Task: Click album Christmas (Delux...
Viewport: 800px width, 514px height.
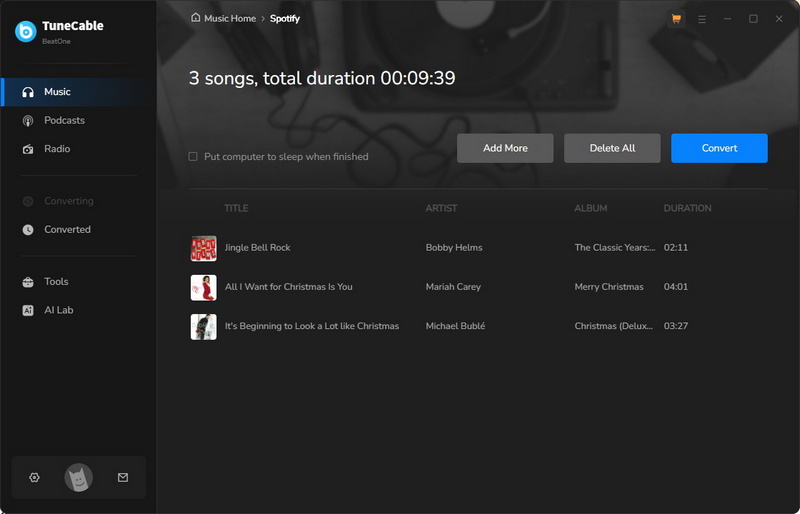Action: pyautogui.click(x=614, y=326)
